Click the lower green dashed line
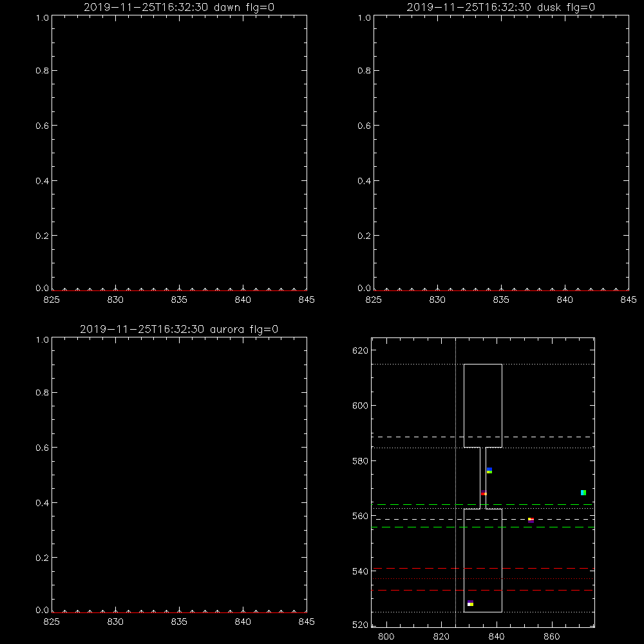The image size is (644, 644). coord(483,527)
